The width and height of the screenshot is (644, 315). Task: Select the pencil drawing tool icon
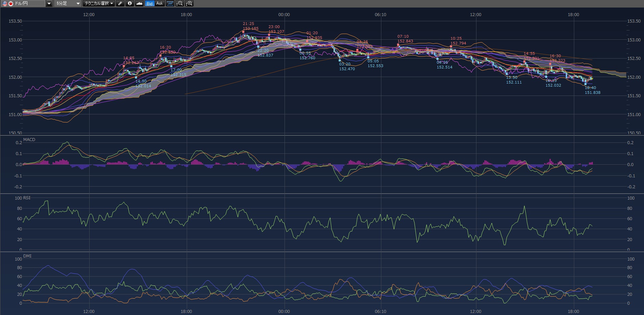point(120,3)
